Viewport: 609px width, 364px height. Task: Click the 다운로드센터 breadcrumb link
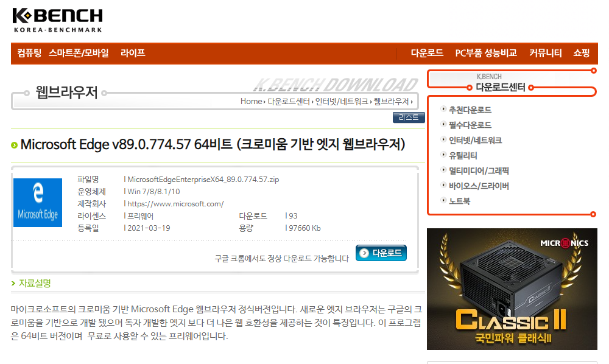point(289,101)
